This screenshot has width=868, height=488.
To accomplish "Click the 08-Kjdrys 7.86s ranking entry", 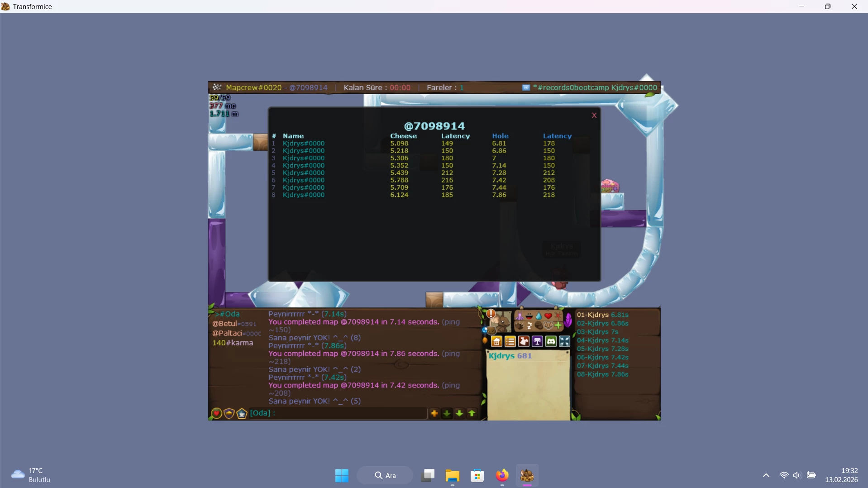I will point(602,374).
